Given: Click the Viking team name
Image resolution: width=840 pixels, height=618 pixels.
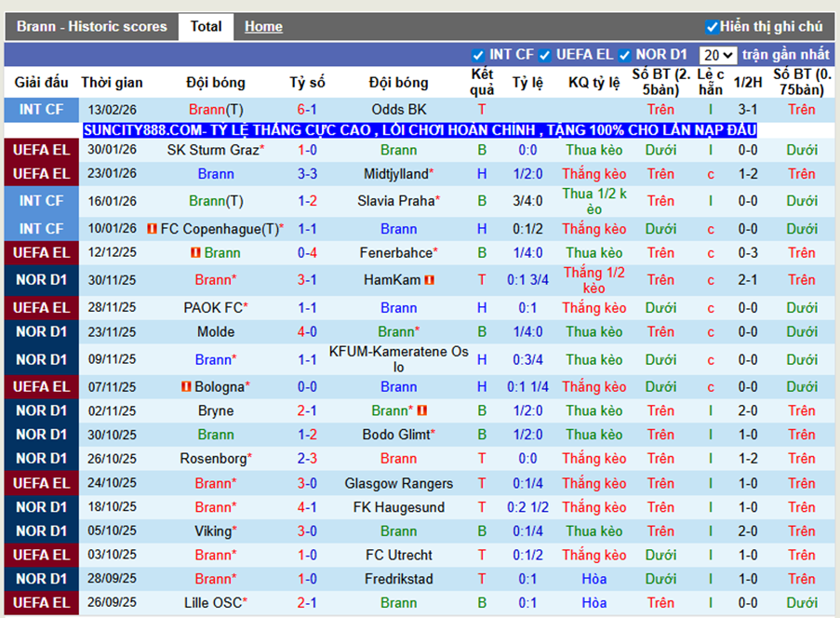Looking at the screenshot, I should [x=213, y=531].
